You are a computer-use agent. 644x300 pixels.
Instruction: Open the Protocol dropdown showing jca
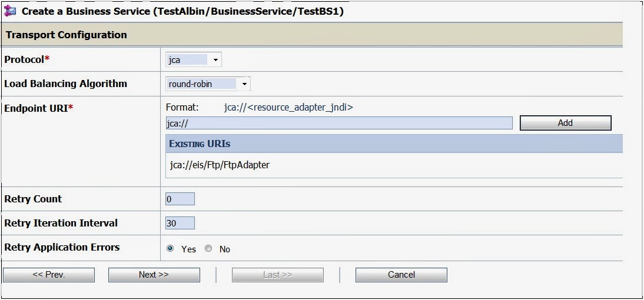194,60
